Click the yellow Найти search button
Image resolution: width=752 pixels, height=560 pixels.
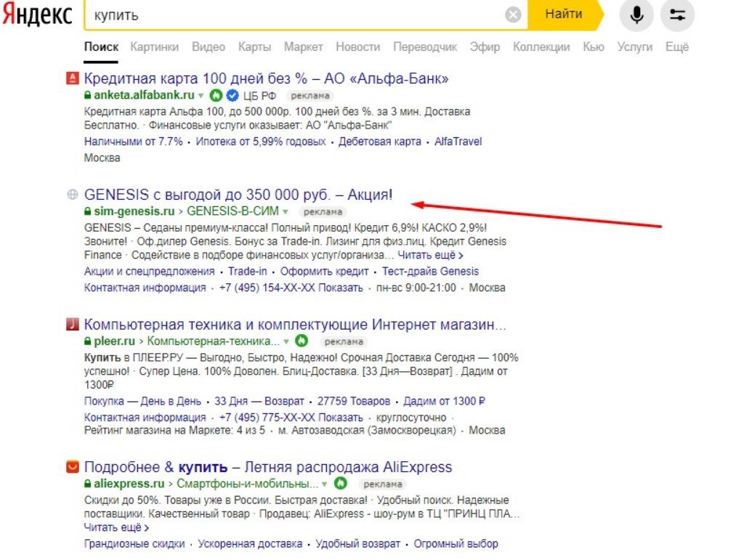click(564, 15)
